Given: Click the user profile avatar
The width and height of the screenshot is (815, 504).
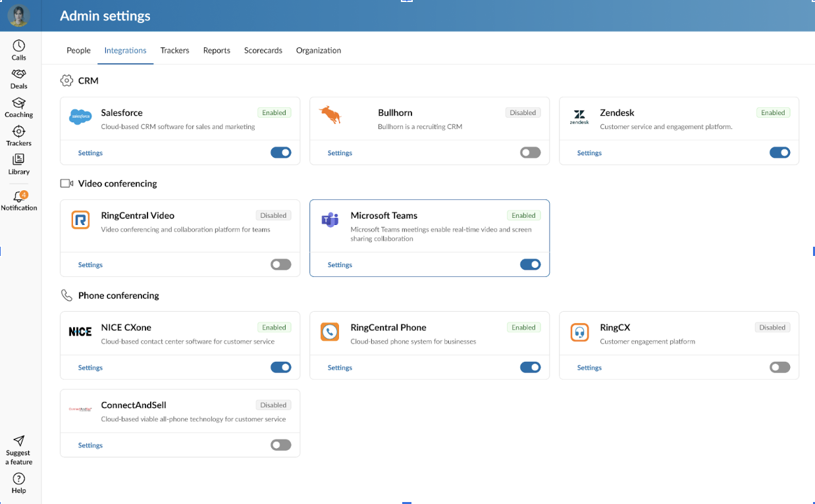Looking at the screenshot, I should (19, 16).
